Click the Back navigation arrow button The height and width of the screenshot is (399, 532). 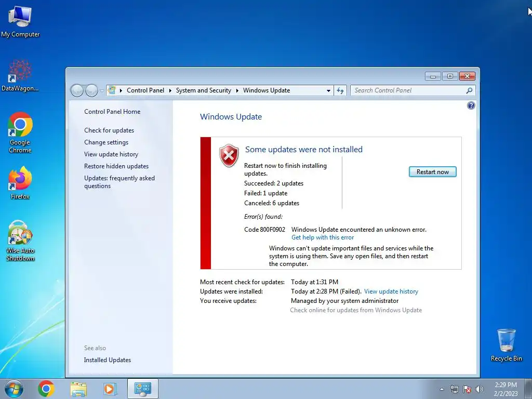pyautogui.click(x=77, y=90)
